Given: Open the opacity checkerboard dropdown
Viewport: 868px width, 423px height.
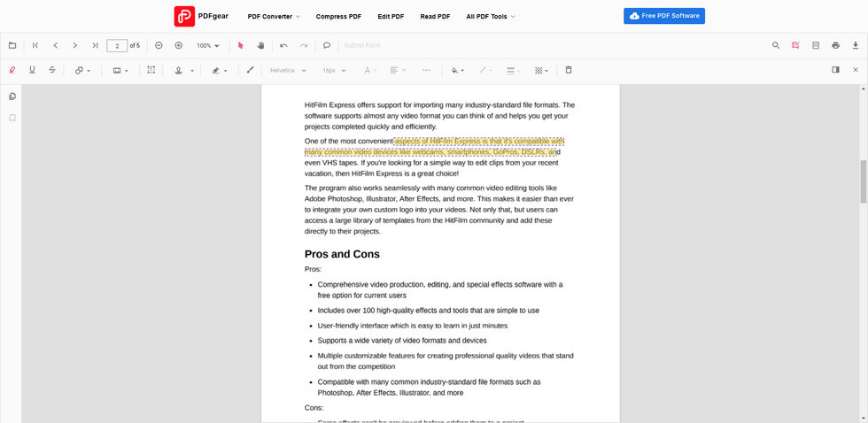Looking at the screenshot, I should pyautogui.click(x=541, y=70).
